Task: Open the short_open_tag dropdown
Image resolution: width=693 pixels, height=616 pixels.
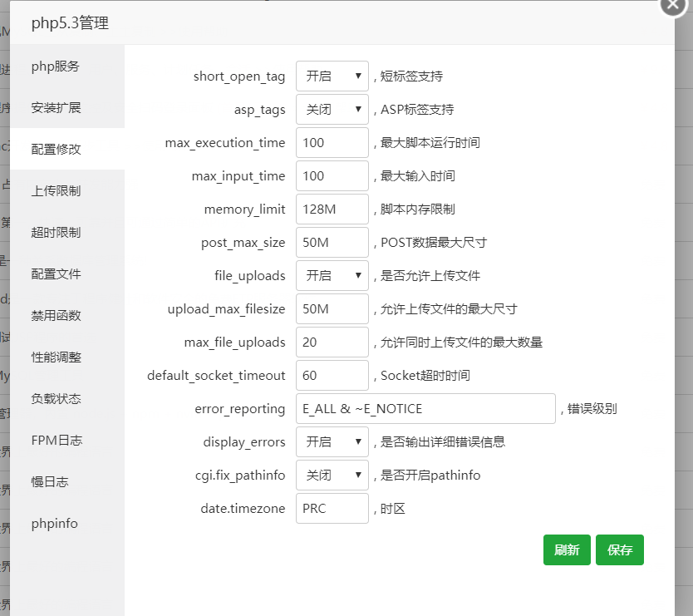Action: 332,76
